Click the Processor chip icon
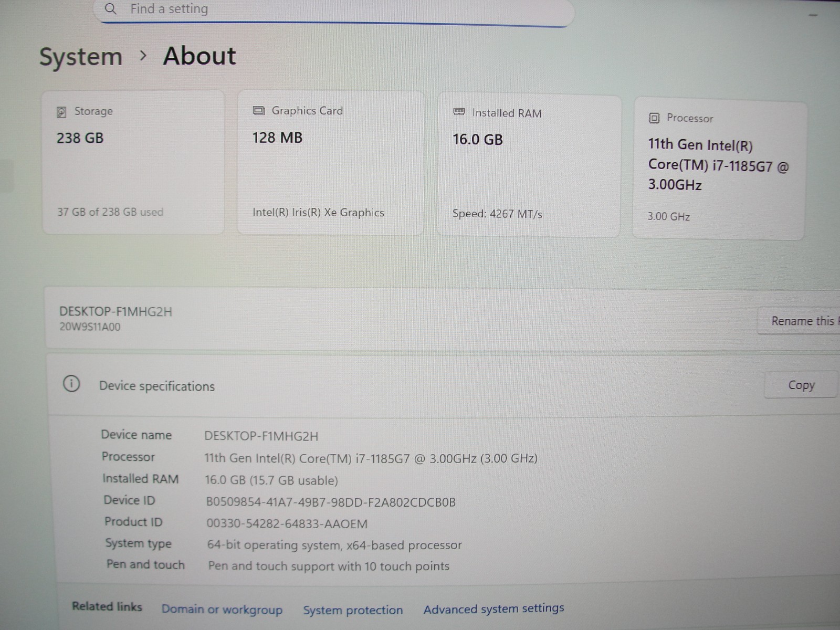 coord(654,118)
